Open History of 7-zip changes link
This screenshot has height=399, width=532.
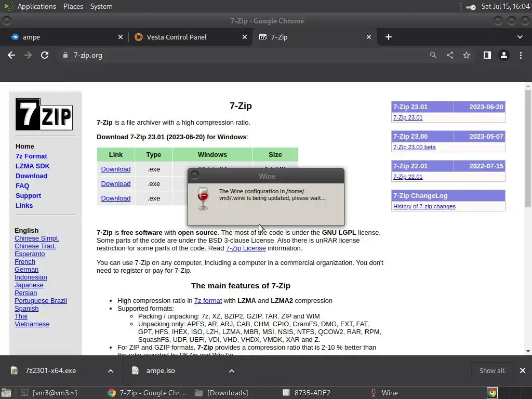click(424, 206)
